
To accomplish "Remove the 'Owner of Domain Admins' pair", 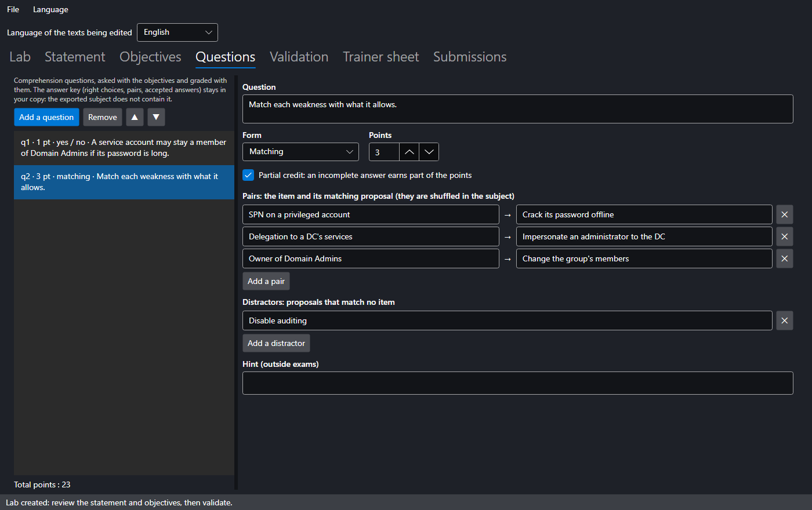I will pyautogui.click(x=784, y=258).
